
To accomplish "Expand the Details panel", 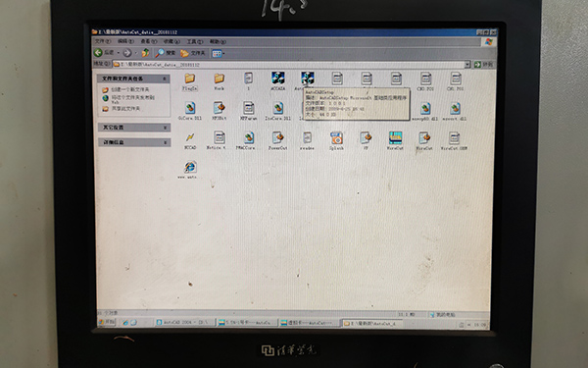I will click(x=165, y=142).
